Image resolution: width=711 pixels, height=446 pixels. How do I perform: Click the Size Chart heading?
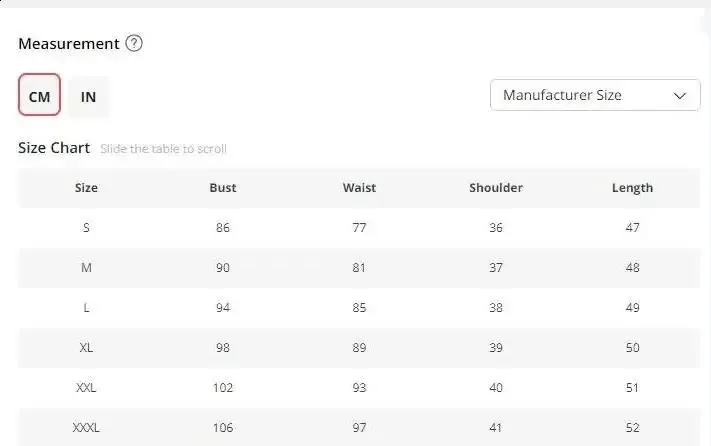(54, 148)
